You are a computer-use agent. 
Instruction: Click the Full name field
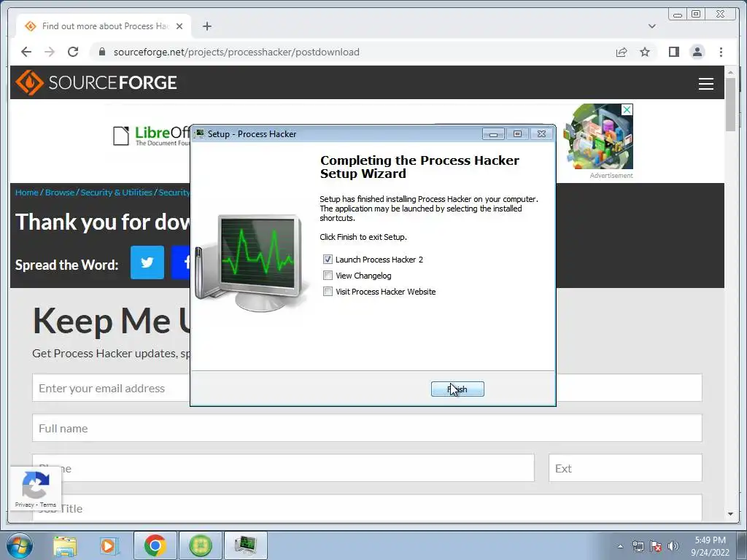(x=367, y=428)
